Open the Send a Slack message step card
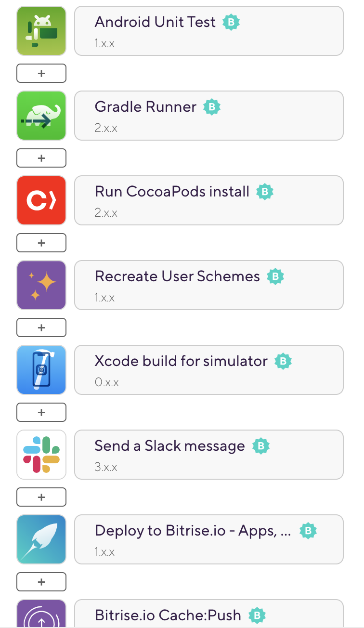Image resolution: width=364 pixels, height=628 pixels. point(209,455)
